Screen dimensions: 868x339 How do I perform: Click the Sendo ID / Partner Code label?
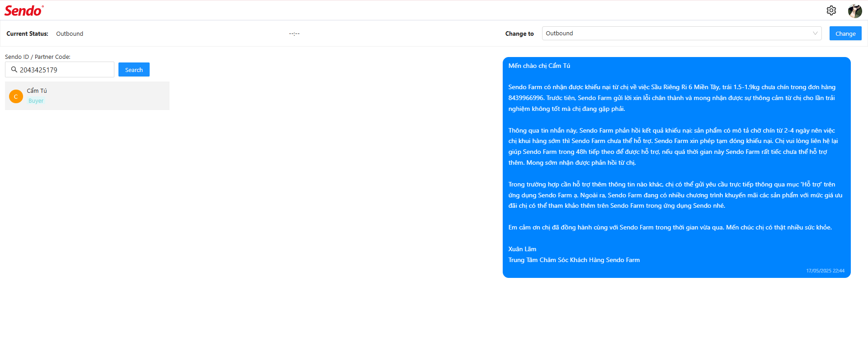[38, 57]
